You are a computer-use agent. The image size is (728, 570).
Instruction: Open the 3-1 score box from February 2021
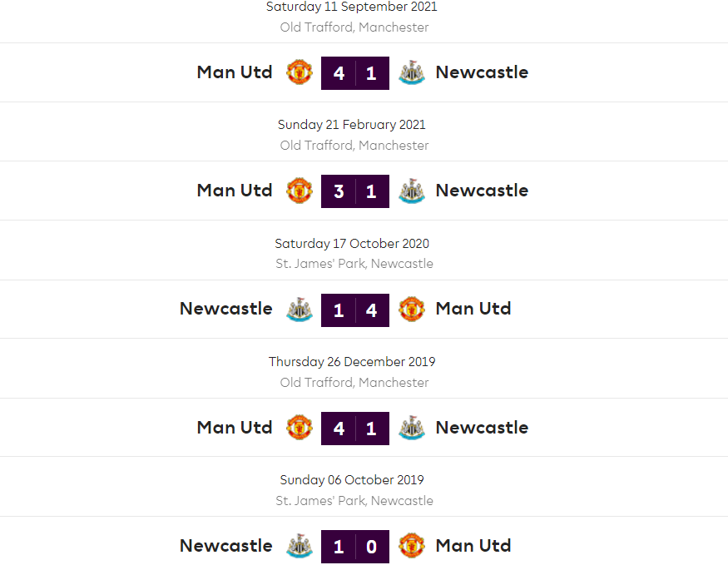point(355,191)
